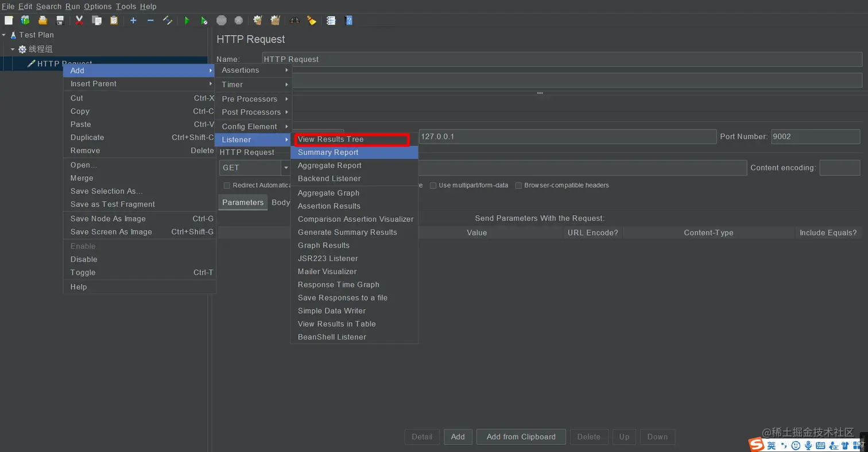Click the Expand All plus icon

coord(133,20)
